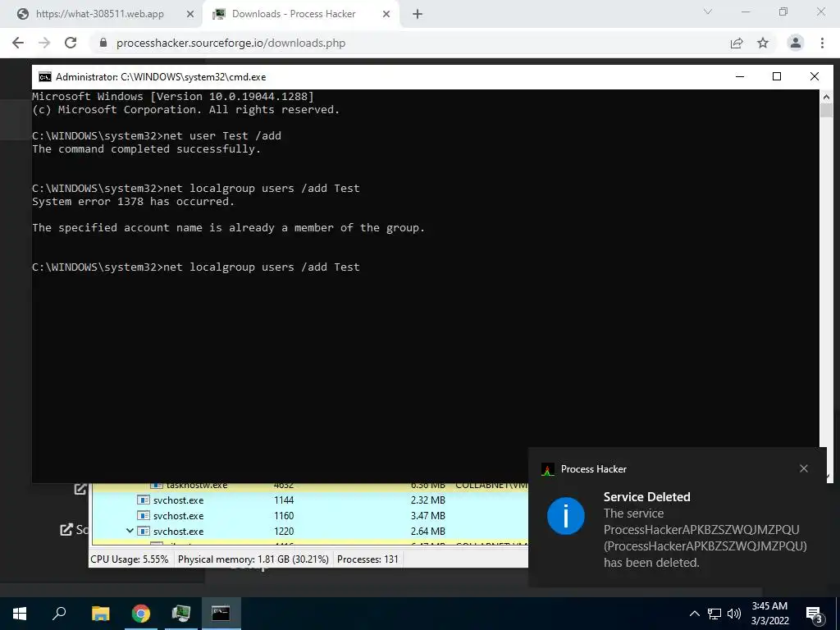This screenshot has width=840, height=630.
Task: Click cmd.exe title bar icon
Action: tap(45, 76)
